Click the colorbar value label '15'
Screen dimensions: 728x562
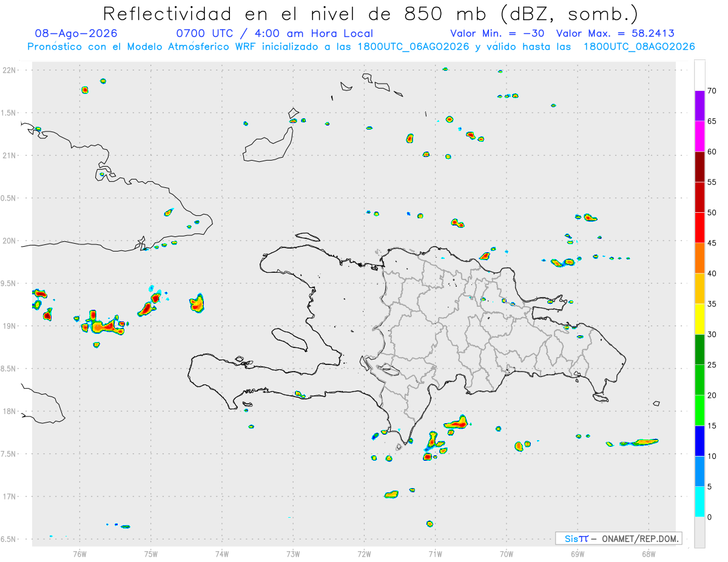click(x=712, y=426)
